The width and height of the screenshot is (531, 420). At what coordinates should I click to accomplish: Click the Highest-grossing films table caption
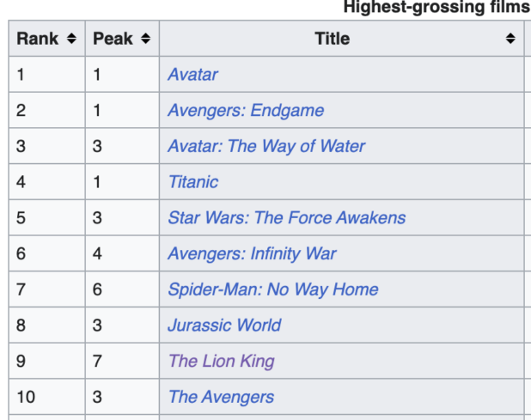[x=436, y=8]
